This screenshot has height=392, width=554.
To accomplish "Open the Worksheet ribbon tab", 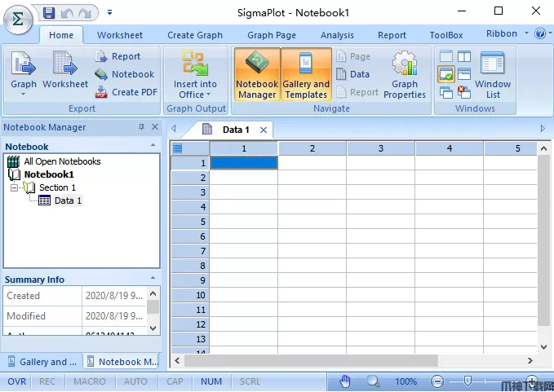I will 120,35.
